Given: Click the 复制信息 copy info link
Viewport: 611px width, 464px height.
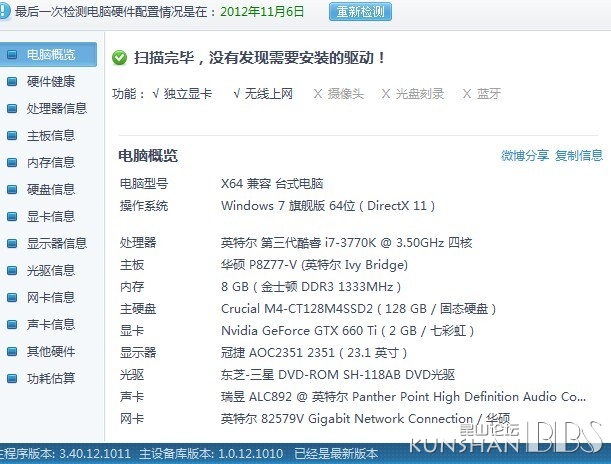Looking at the screenshot, I should click(x=579, y=155).
